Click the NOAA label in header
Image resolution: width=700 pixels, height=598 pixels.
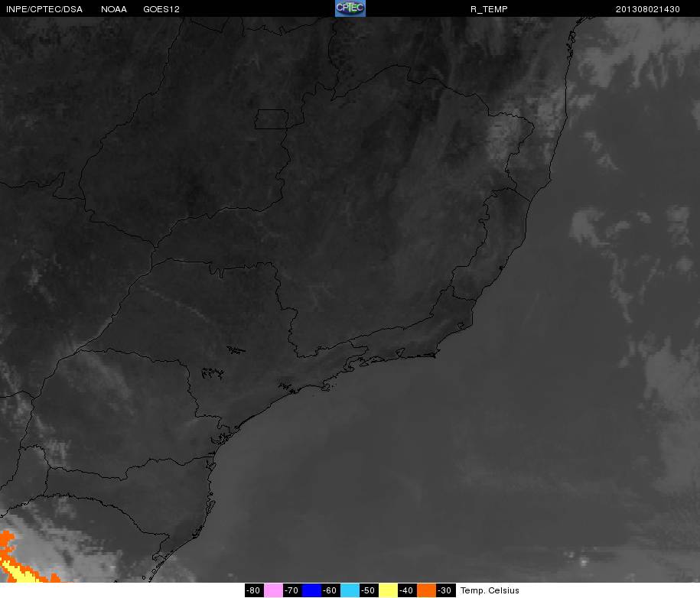pyautogui.click(x=114, y=9)
